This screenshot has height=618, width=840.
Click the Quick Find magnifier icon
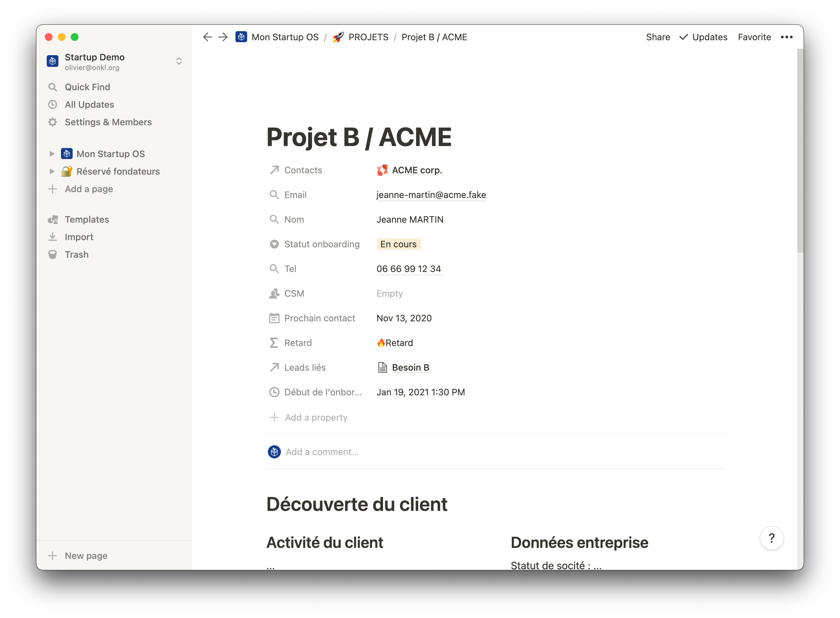pyautogui.click(x=53, y=87)
